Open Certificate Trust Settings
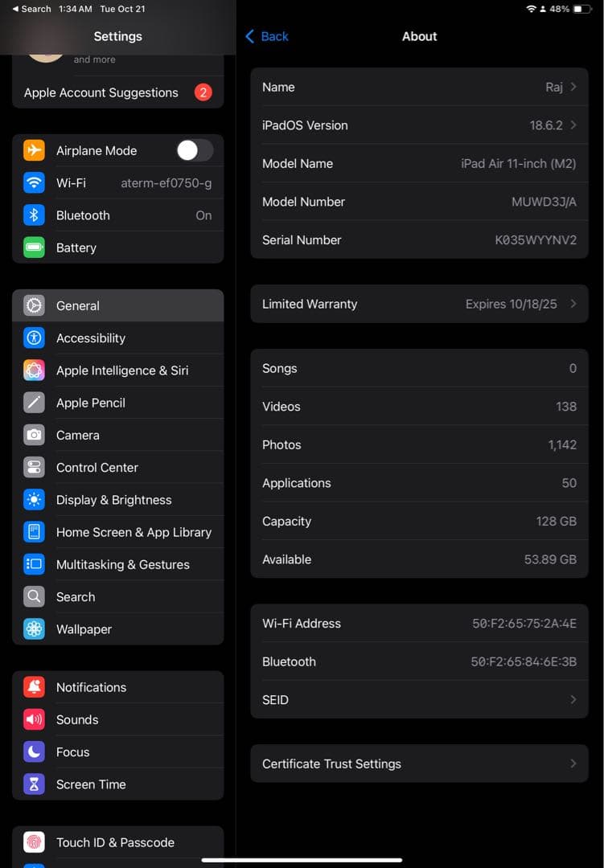This screenshot has width=604, height=868. click(420, 764)
